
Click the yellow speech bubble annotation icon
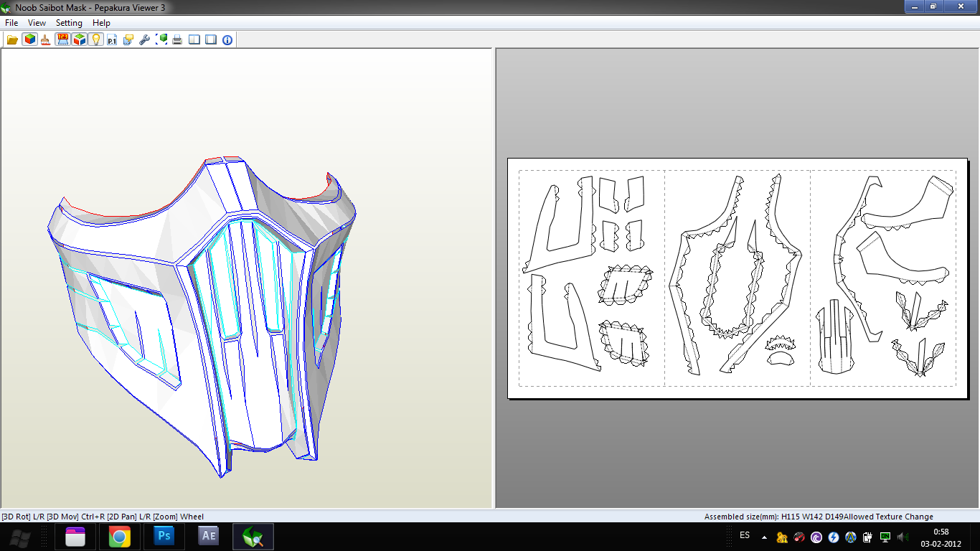coord(128,39)
